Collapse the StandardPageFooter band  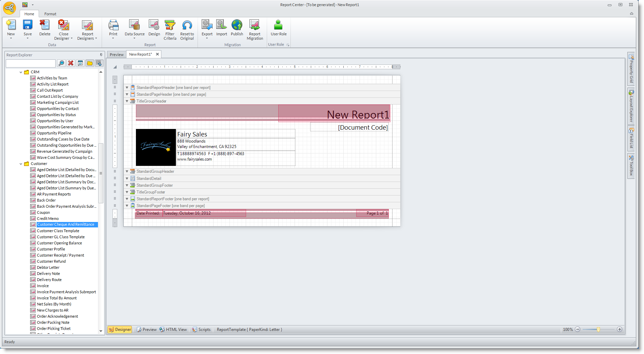point(127,206)
